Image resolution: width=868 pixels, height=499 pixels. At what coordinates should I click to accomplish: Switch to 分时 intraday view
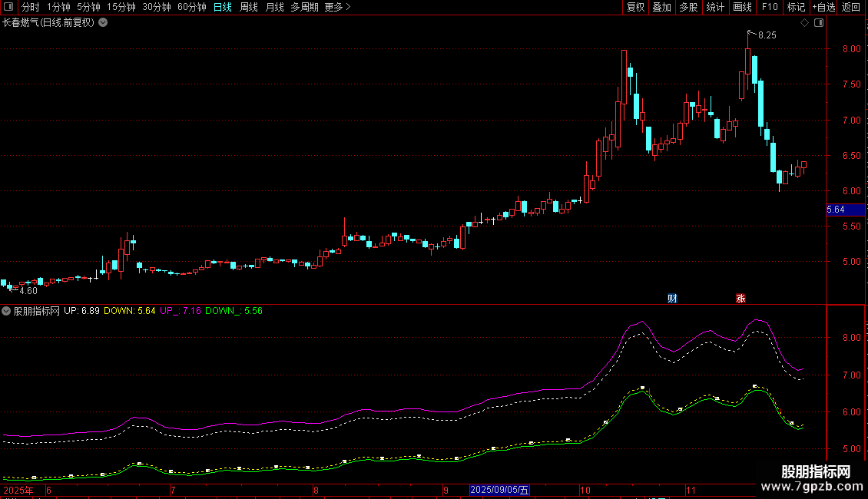click(x=31, y=7)
